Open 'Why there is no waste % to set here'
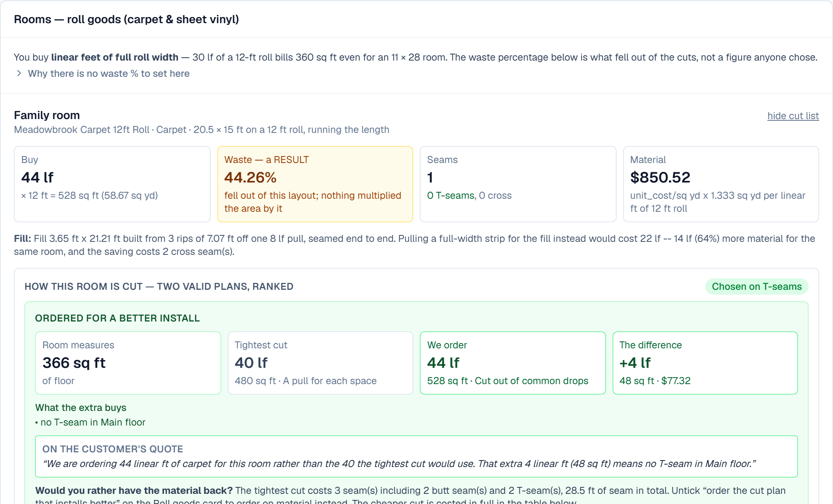 click(x=109, y=74)
